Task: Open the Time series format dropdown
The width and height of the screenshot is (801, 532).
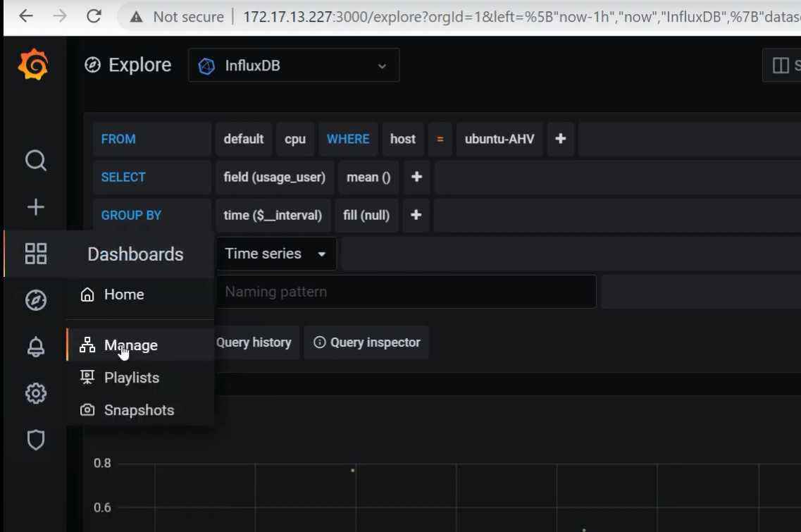Action: pos(276,254)
